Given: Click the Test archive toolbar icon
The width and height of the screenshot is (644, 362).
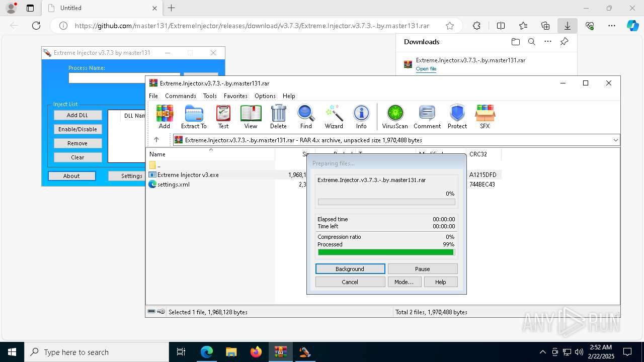Looking at the screenshot, I should [x=223, y=117].
